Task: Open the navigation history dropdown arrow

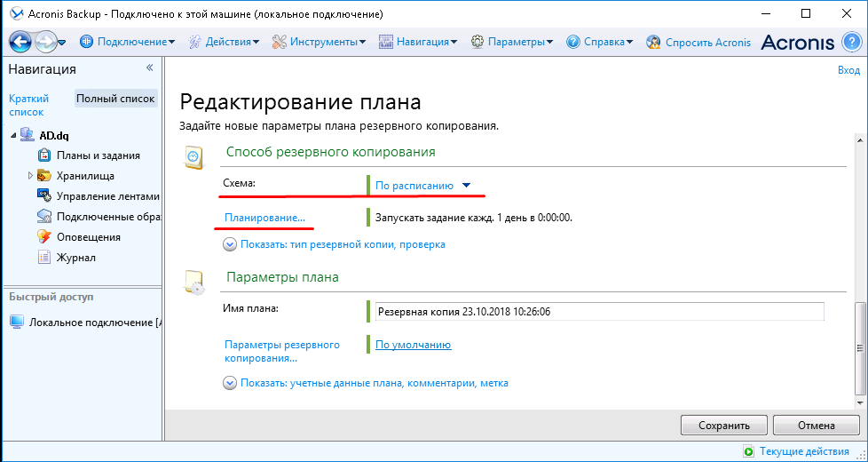Action: [x=62, y=43]
